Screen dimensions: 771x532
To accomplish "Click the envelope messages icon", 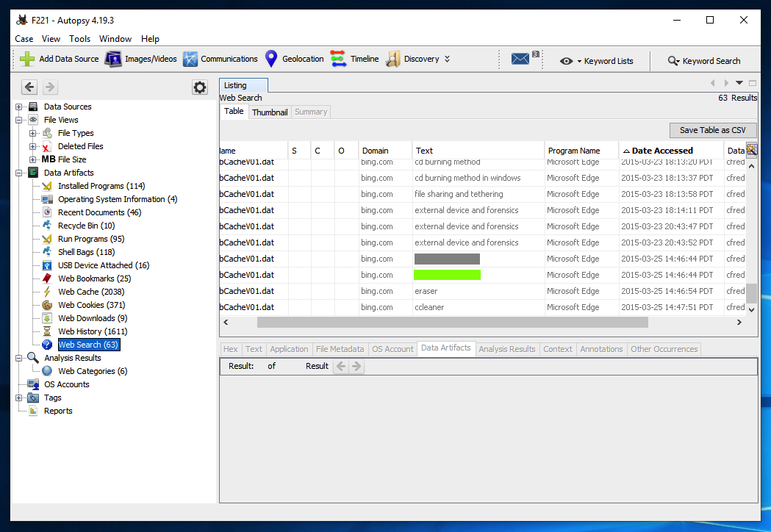I will tap(520, 59).
